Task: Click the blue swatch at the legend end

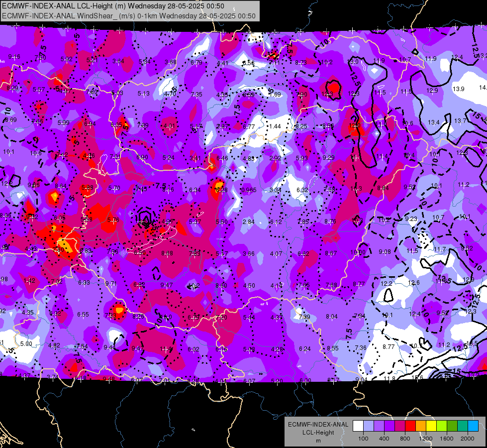Action: [x=473, y=426]
